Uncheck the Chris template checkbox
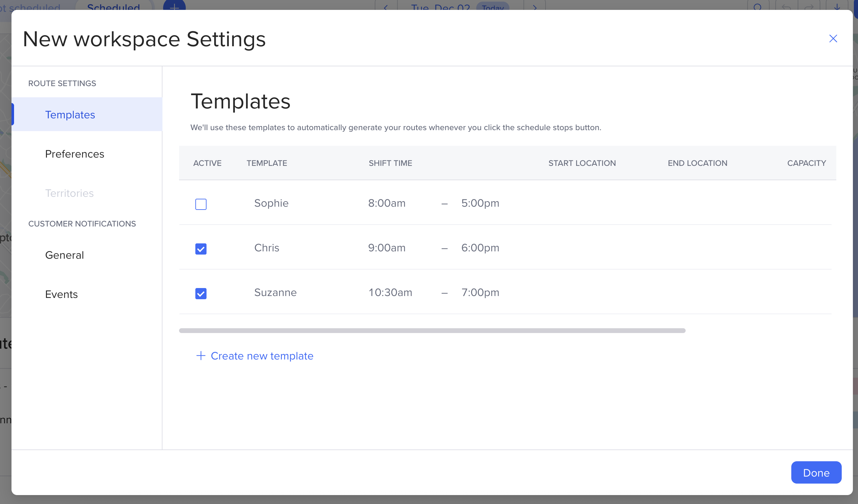The height and width of the screenshot is (504, 858). click(x=200, y=249)
